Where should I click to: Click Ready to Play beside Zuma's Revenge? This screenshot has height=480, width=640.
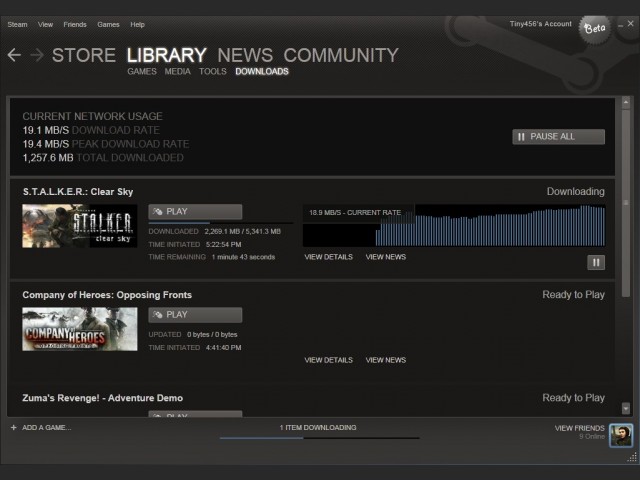point(573,398)
